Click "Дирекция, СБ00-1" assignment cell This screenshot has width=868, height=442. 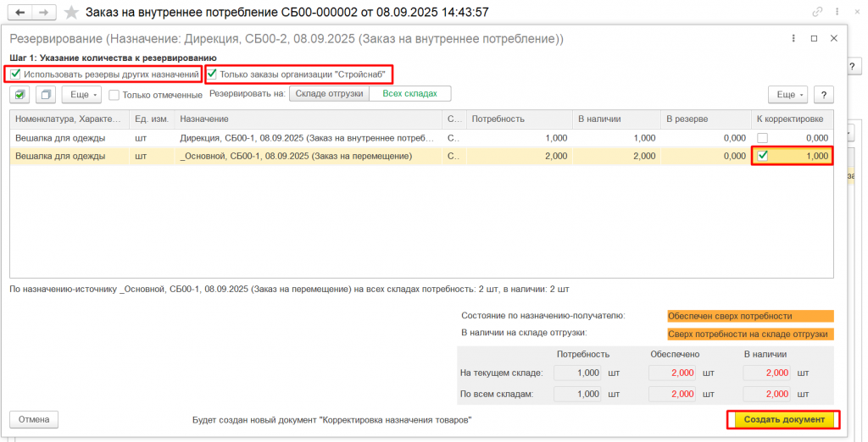pos(308,138)
